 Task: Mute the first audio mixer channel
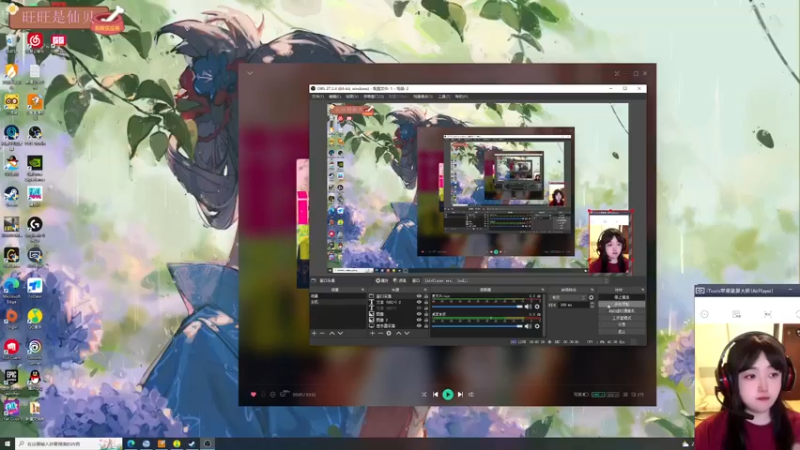528,307
